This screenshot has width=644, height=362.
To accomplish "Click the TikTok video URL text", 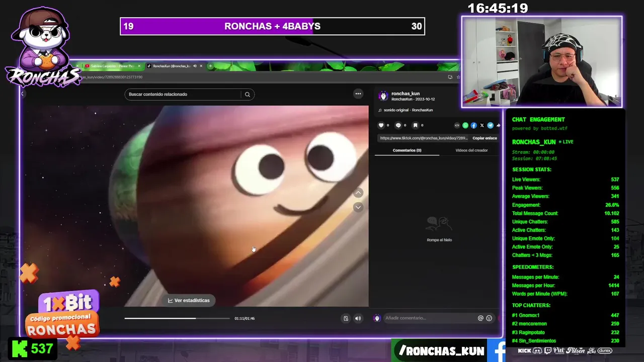I will pos(424,138).
